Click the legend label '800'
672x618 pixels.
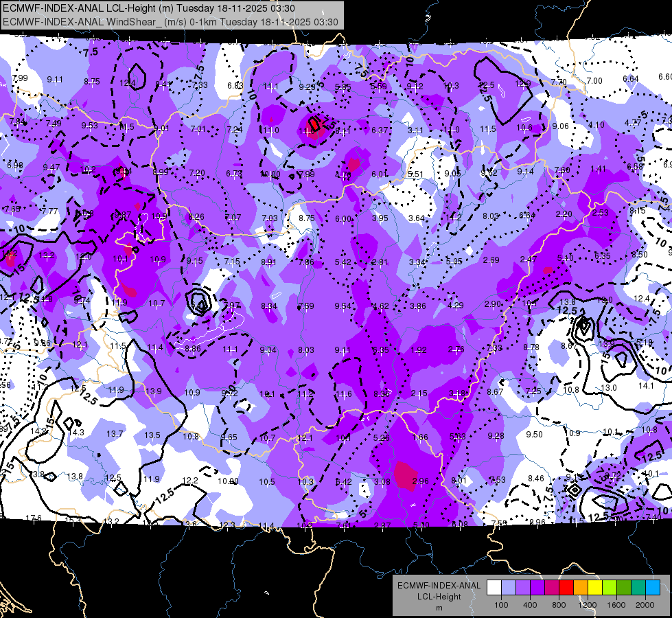coord(559,605)
